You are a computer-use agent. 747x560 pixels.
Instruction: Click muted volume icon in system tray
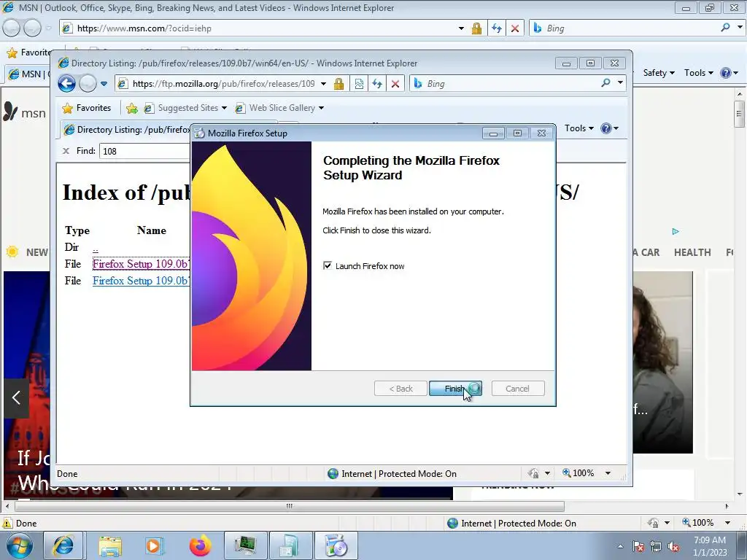(673, 546)
